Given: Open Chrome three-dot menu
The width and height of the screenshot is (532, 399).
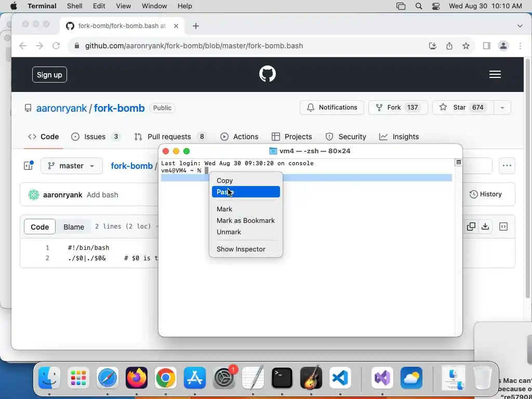Looking at the screenshot, I should pos(520,46).
